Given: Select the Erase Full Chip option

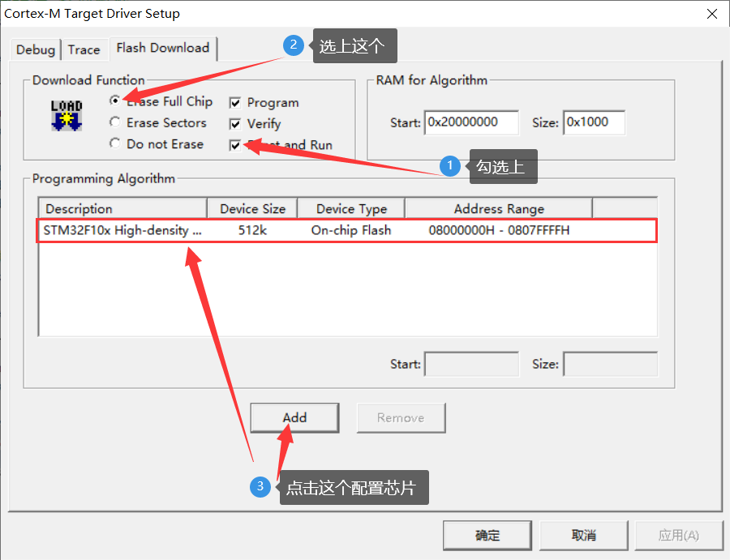Looking at the screenshot, I should coord(114,102).
